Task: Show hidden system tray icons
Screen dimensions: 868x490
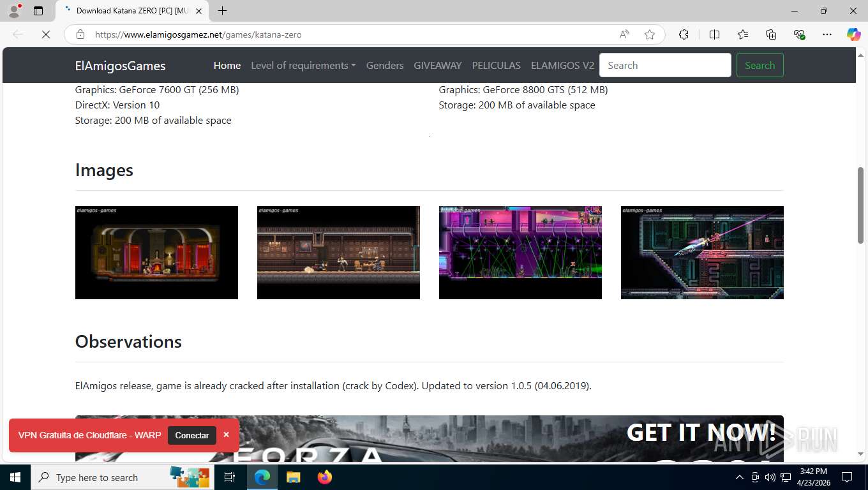Action: [739, 477]
